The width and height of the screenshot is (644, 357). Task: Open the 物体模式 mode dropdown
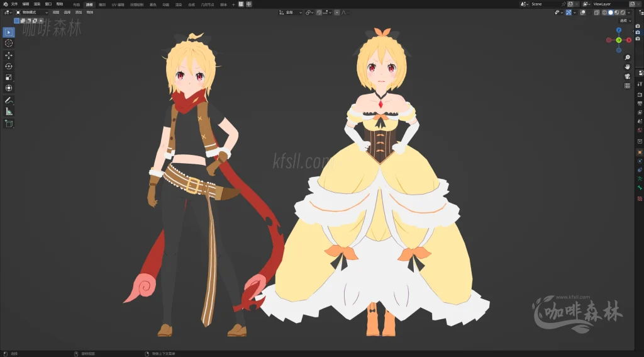click(x=31, y=13)
